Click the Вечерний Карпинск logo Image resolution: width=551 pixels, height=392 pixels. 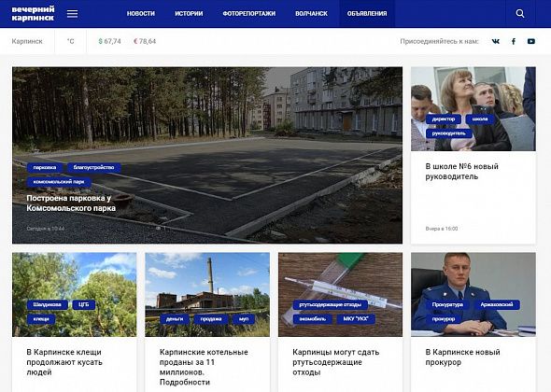[x=33, y=13]
